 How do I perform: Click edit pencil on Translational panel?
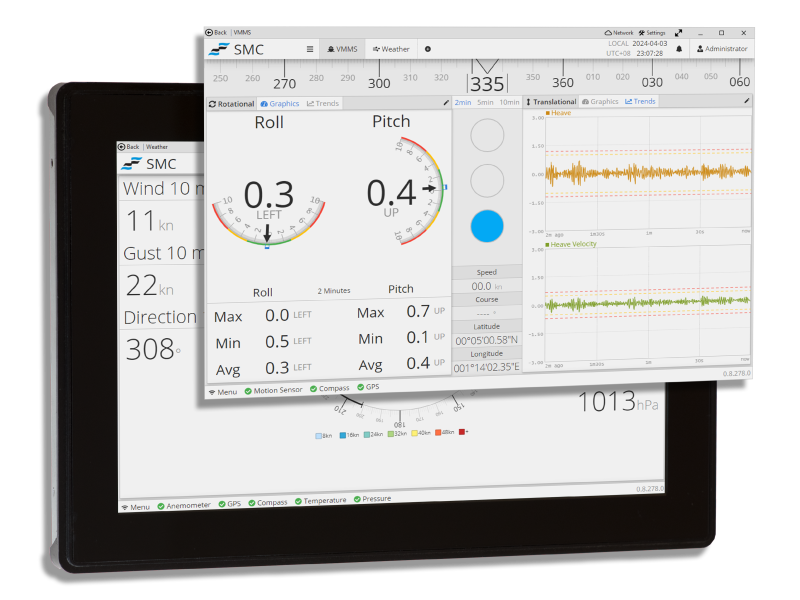click(746, 101)
